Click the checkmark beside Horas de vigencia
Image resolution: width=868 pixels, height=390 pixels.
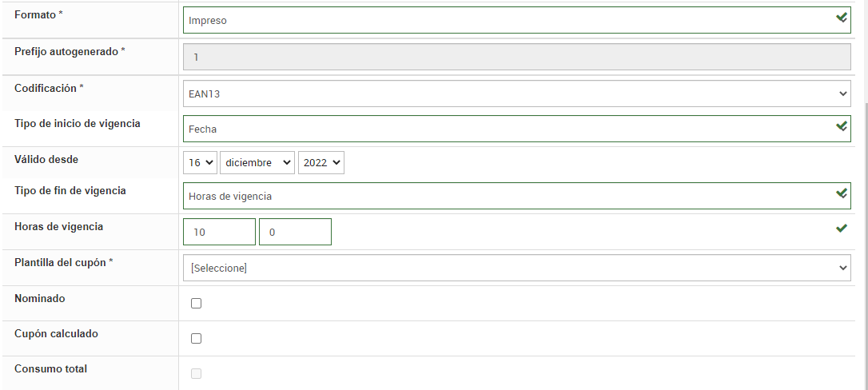[x=841, y=229]
